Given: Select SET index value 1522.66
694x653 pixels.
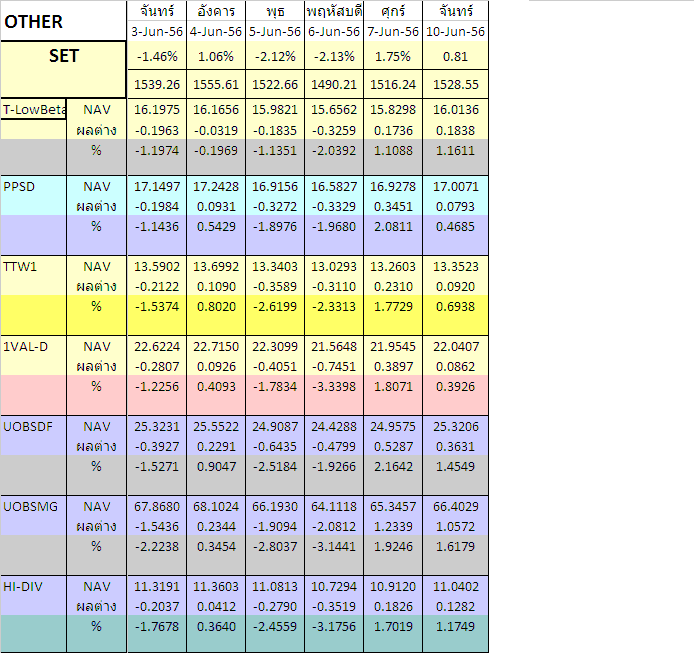Looking at the screenshot, I should click(x=275, y=84).
